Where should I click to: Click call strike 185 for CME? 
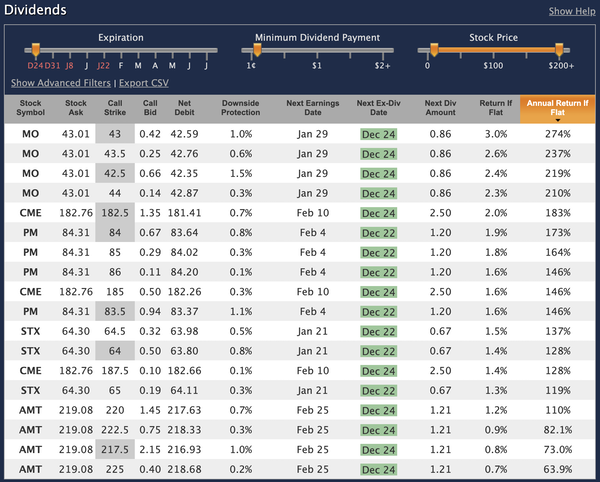[x=115, y=292]
